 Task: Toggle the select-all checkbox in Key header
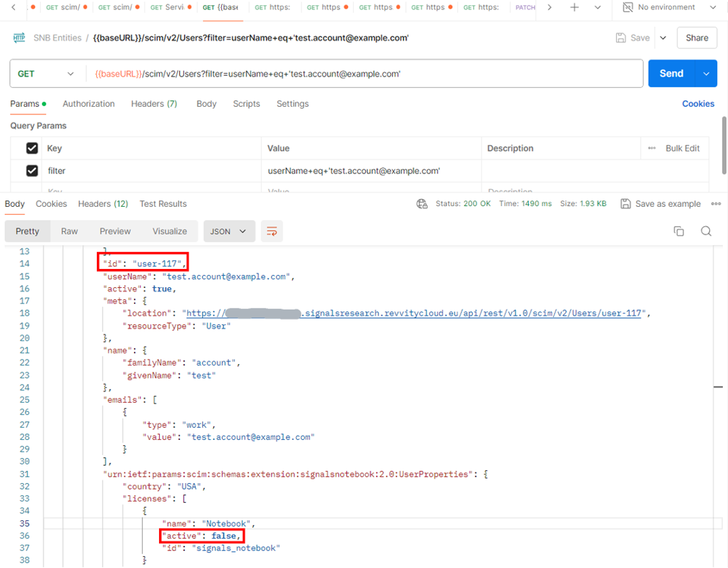(x=31, y=148)
